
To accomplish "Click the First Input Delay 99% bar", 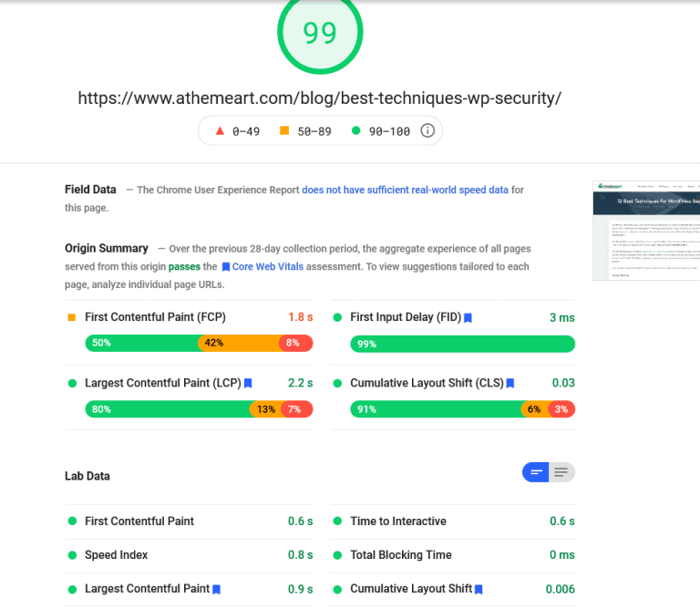I will pyautogui.click(x=462, y=344).
